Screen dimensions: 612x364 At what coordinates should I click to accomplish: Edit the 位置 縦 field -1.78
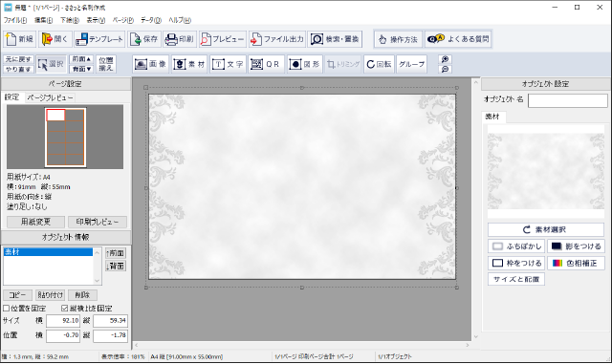click(x=110, y=335)
